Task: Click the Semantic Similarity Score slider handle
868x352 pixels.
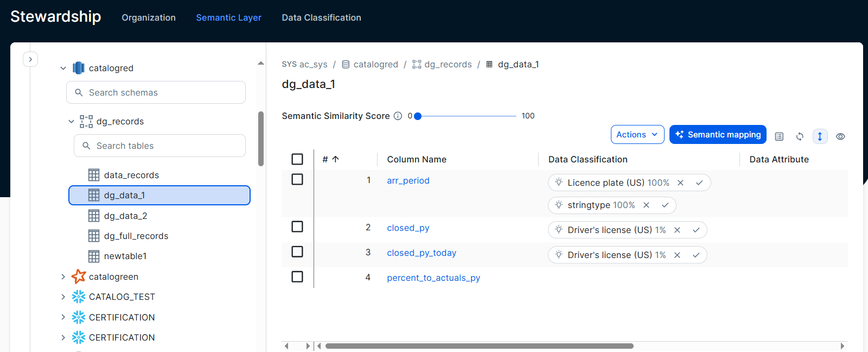Action: click(x=418, y=116)
